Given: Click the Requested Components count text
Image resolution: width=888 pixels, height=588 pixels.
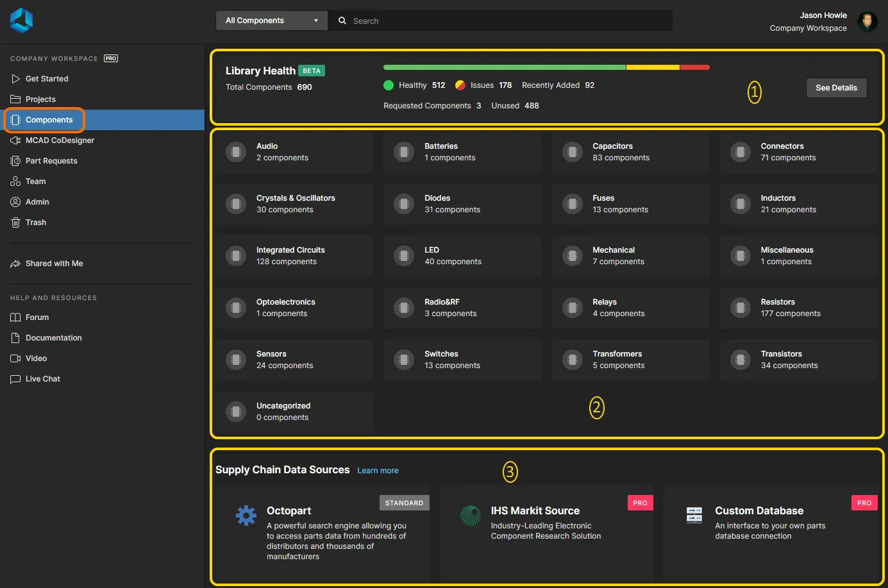Looking at the screenshot, I should pyautogui.click(x=432, y=106).
